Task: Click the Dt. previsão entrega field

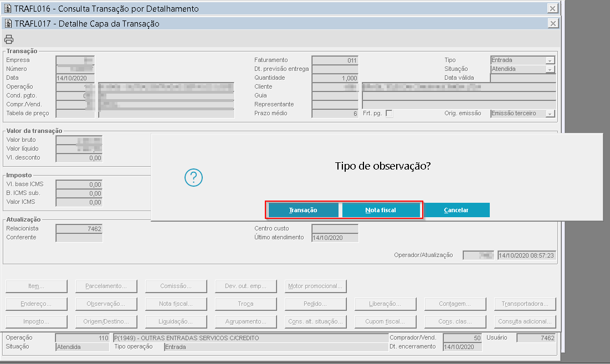Action: click(335, 69)
